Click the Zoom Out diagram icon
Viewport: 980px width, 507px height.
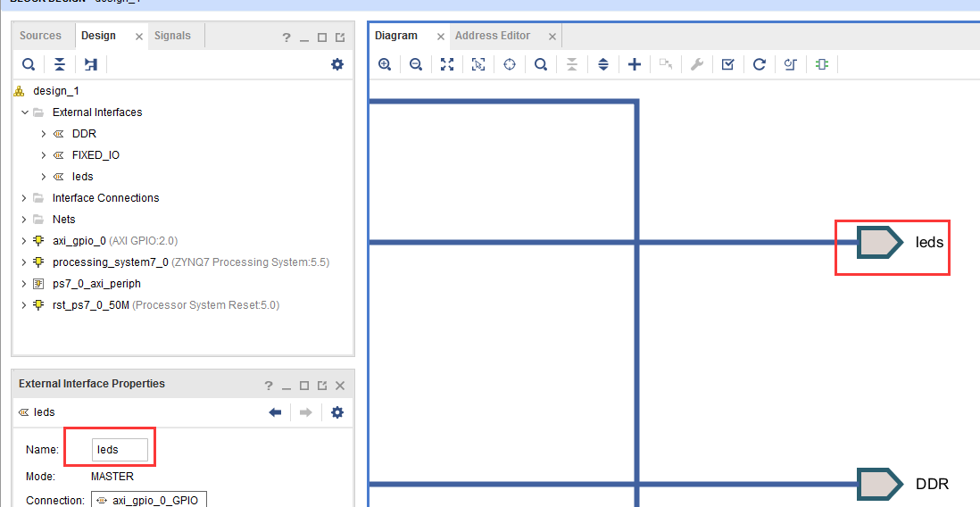(416, 64)
